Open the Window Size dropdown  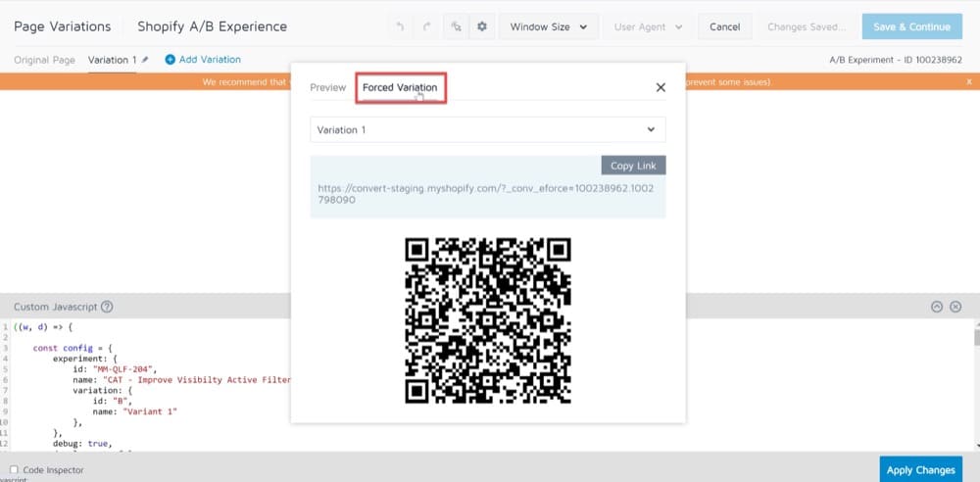click(x=548, y=26)
